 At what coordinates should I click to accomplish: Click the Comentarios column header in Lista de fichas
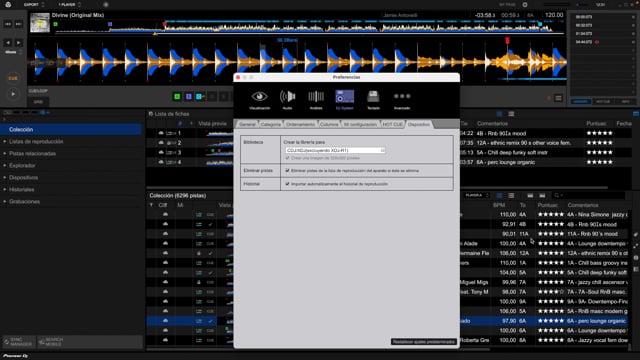click(x=492, y=124)
